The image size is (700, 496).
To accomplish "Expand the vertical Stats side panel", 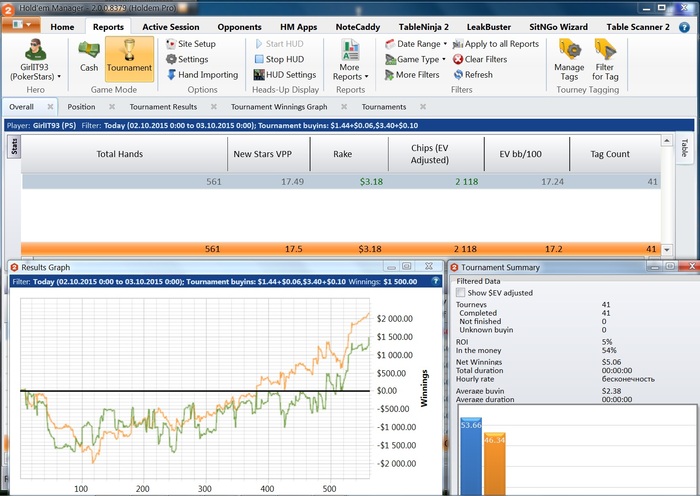I will coord(14,146).
